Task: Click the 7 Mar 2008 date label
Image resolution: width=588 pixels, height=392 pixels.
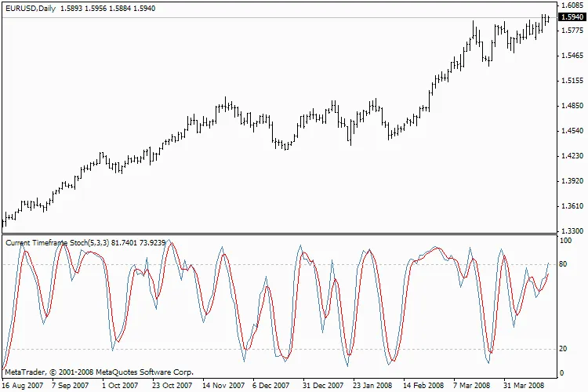Action: 473,386
